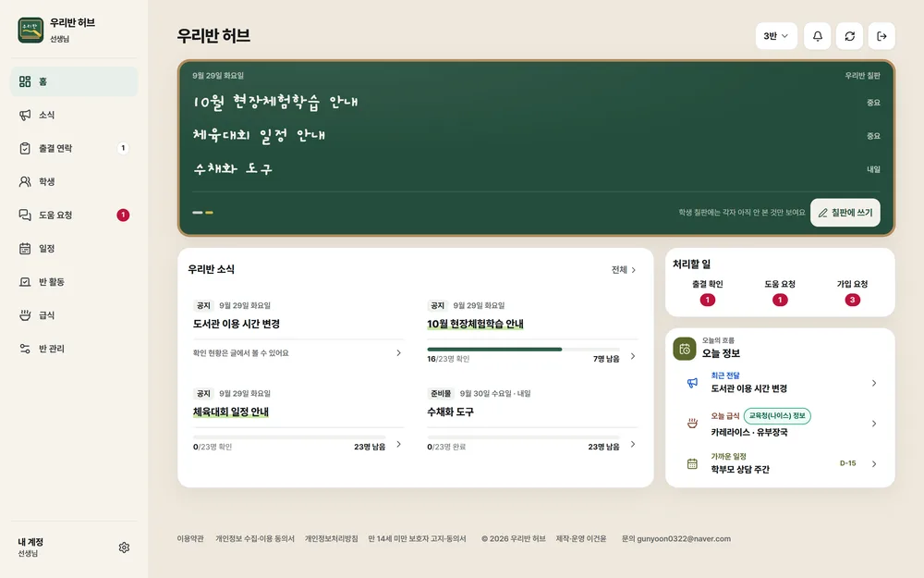Open 개인정보처리방침 footer link

(x=331, y=538)
